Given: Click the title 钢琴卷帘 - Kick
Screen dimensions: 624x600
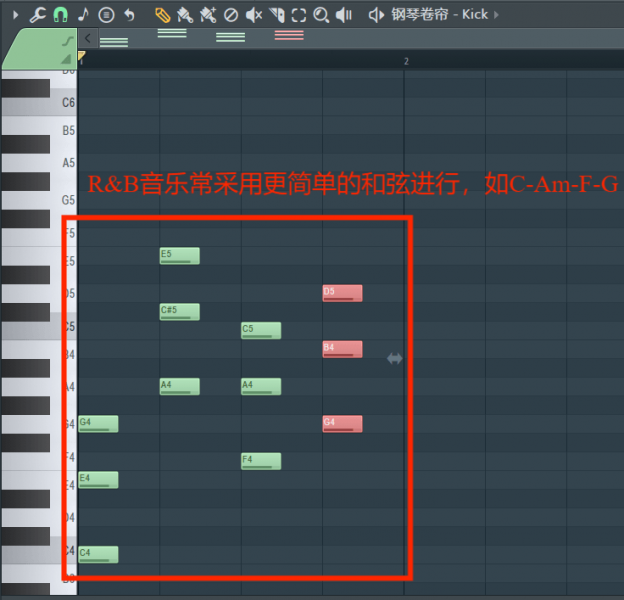Looking at the screenshot, I should (x=439, y=15).
